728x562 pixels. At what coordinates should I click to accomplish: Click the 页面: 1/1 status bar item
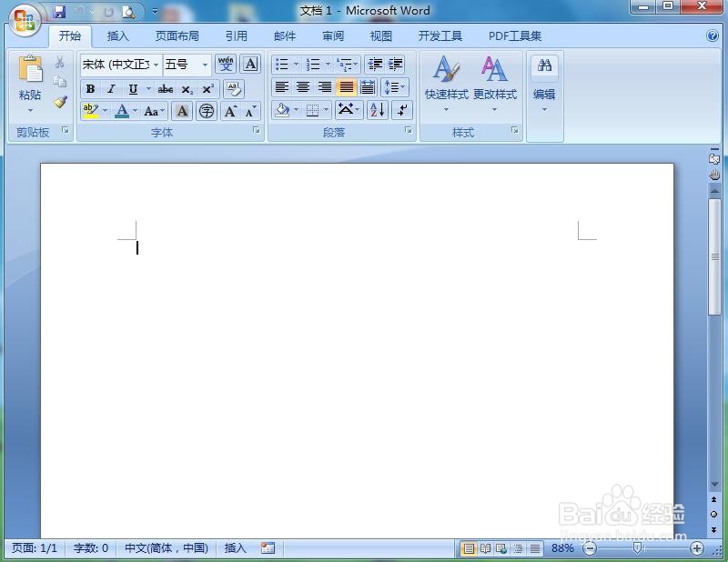[35, 548]
